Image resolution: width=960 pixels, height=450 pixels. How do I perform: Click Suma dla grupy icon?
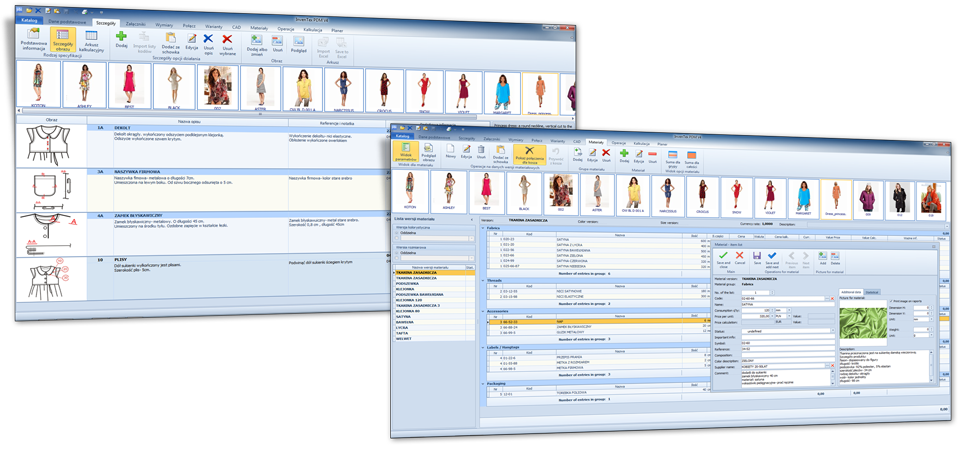pyautogui.click(x=672, y=159)
